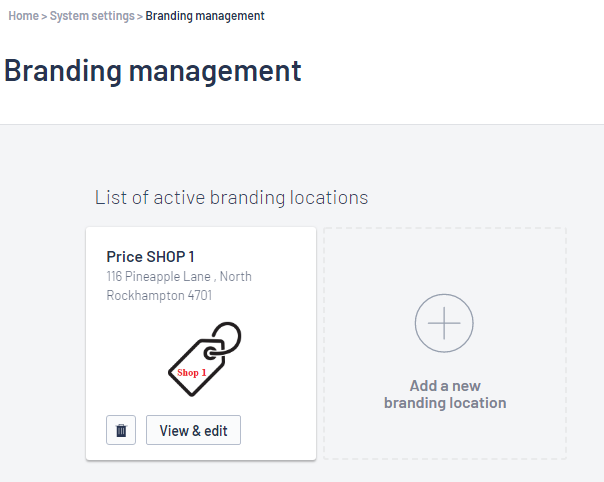Click the horizontal divider below page header
This screenshot has height=482, width=604.
[302, 124]
